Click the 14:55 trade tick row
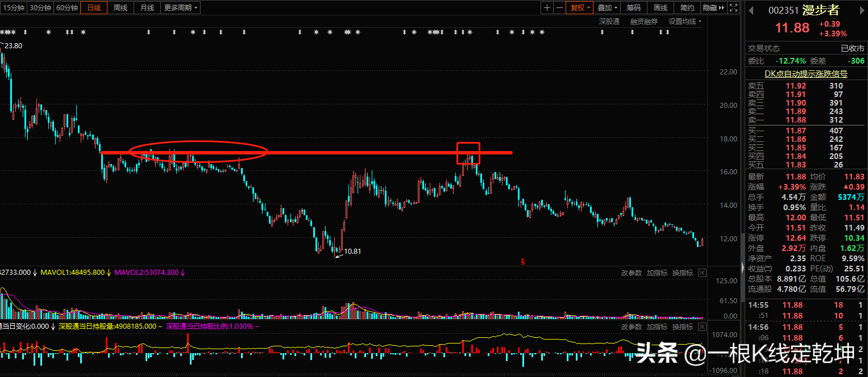This screenshot has height=377, width=868. (805, 305)
